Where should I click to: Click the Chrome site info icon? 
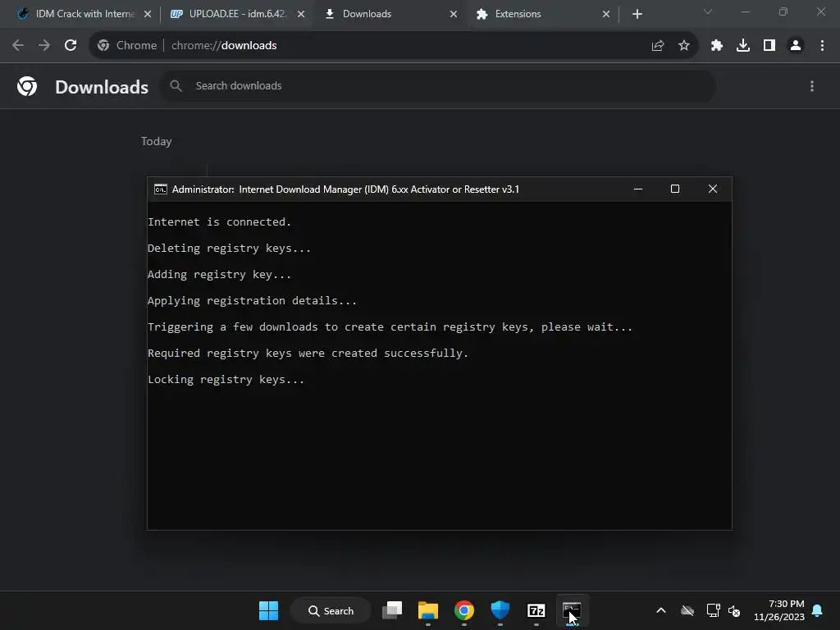pyautogui.click(x=103, y=46)
